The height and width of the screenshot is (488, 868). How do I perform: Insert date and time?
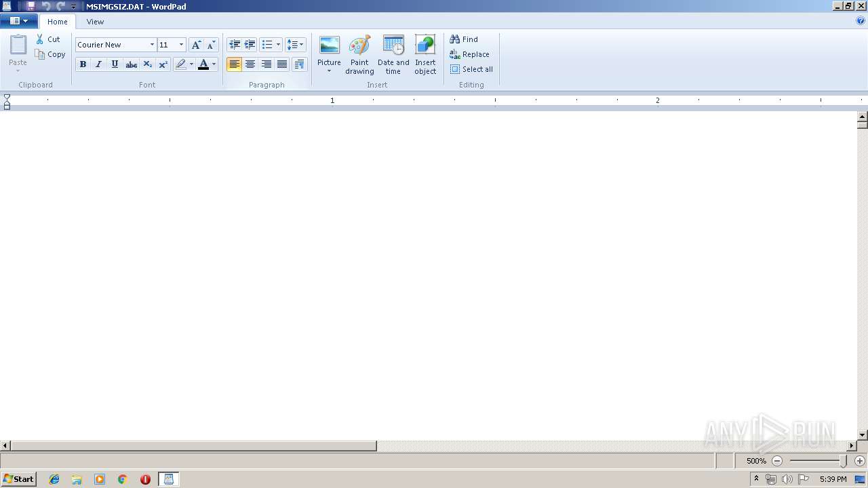click(393, 55)
